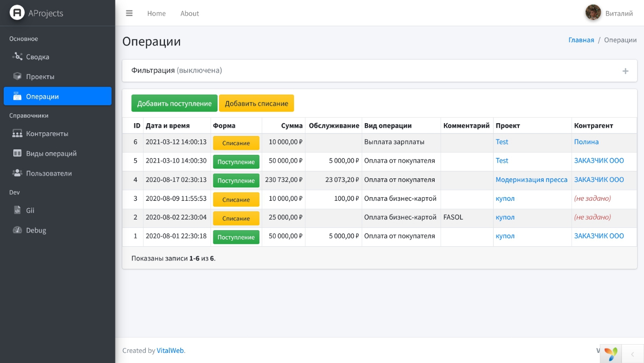Open the Сводка sidebar section
Image resolution: width=644 pixels, height=363 pixels.
[x=57, y=57]
